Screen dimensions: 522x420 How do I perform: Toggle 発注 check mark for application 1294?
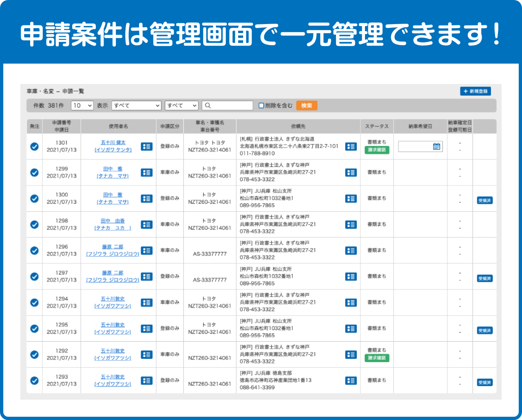35,303
